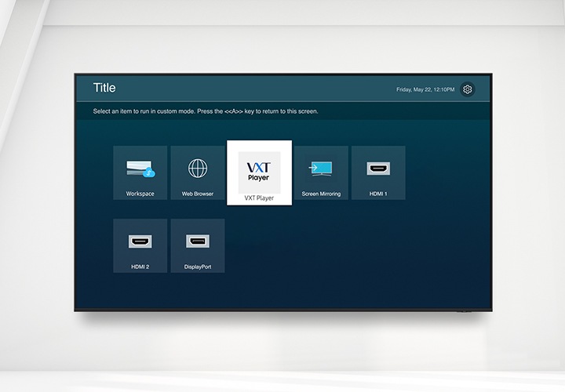565x392 pixels.
Task: Click the Screen Mirroring label
Action: (x=321, y=194)
